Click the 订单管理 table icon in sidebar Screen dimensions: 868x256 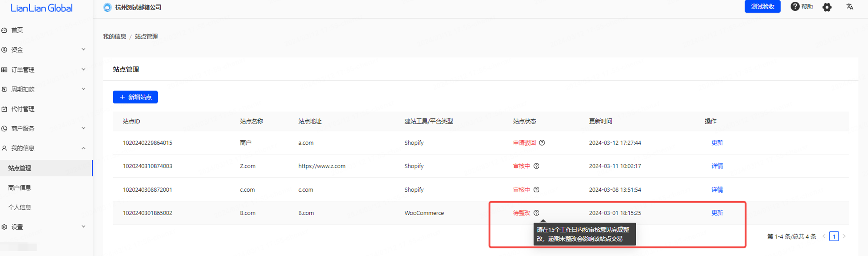[x=4, y=70]
